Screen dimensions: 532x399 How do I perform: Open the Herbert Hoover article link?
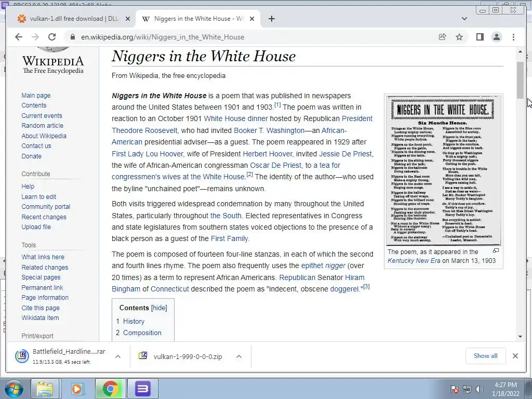pyautogui.click(x=268, y=154)
